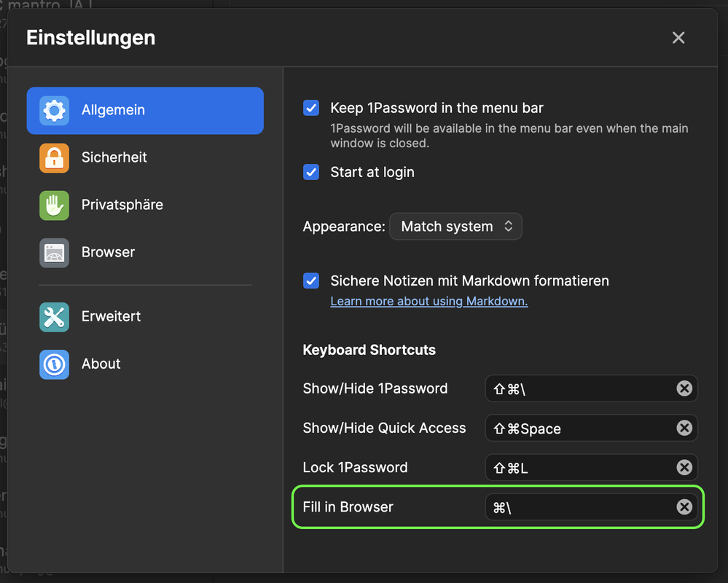Show the About tab
Image resolution: width=728 pixels, height=583 pixels.
[x=145, y=364]
